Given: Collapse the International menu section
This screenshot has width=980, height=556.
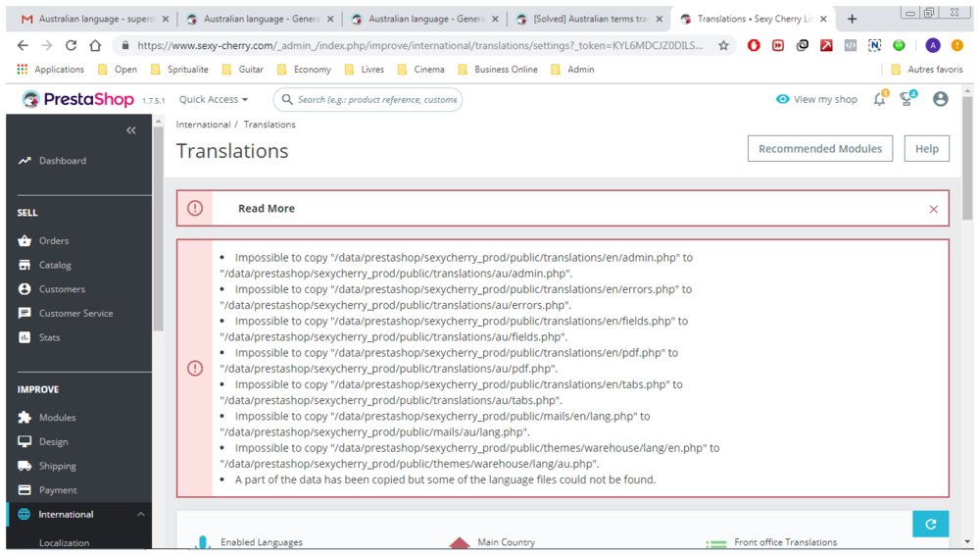Looking at the screenshot, I should click(140, 514).
